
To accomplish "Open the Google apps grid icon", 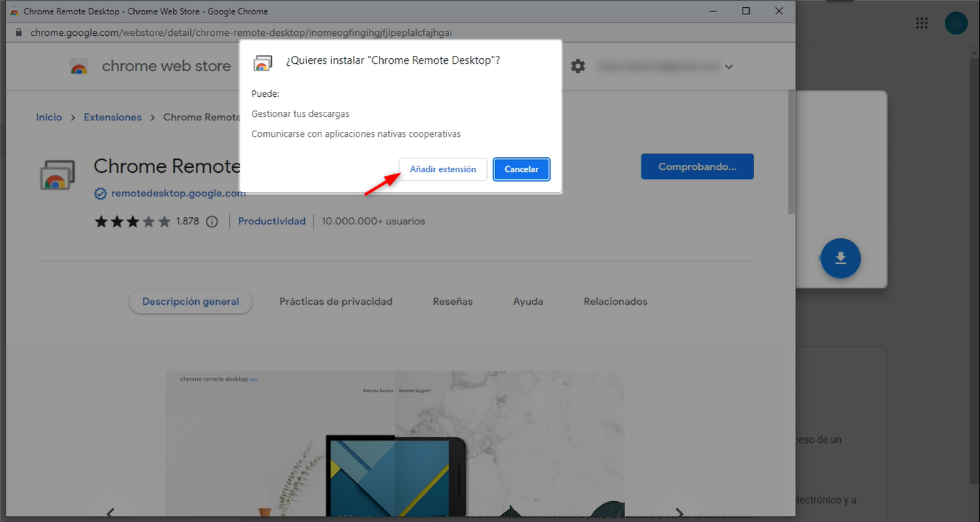I will [x=922, y=24].
